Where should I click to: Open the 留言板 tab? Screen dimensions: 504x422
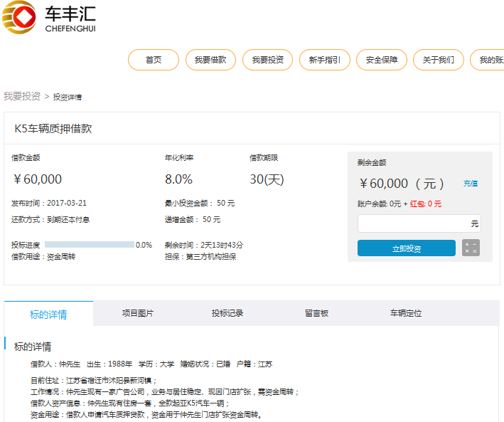pos(316,313)
